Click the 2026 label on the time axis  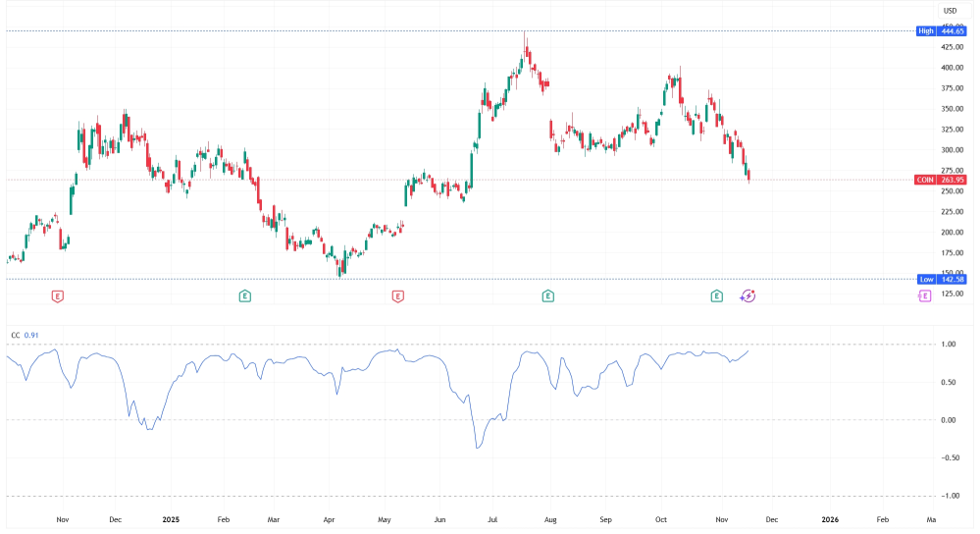coord(829,518)
